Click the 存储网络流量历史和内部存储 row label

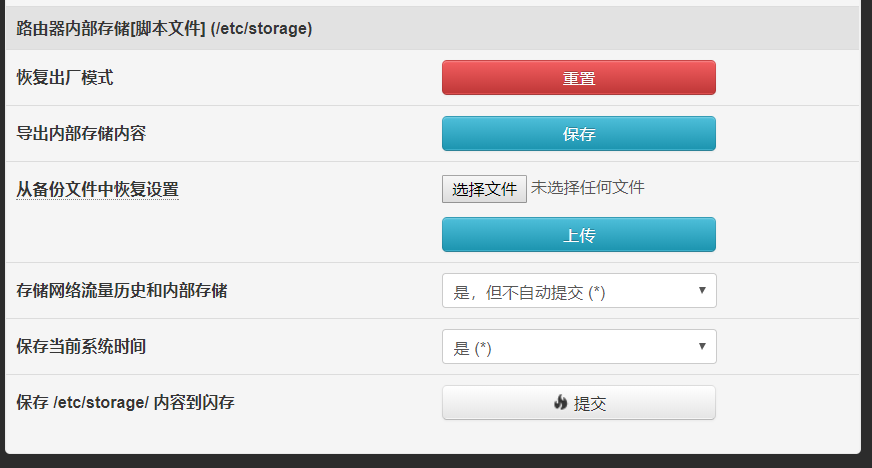(x=122, y=290)
